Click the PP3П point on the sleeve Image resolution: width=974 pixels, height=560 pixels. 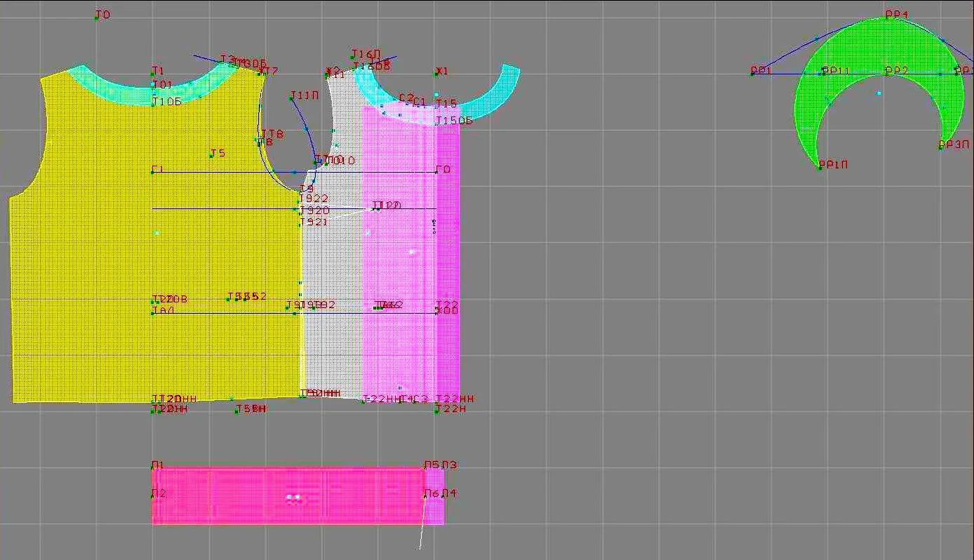coord(940,148)
